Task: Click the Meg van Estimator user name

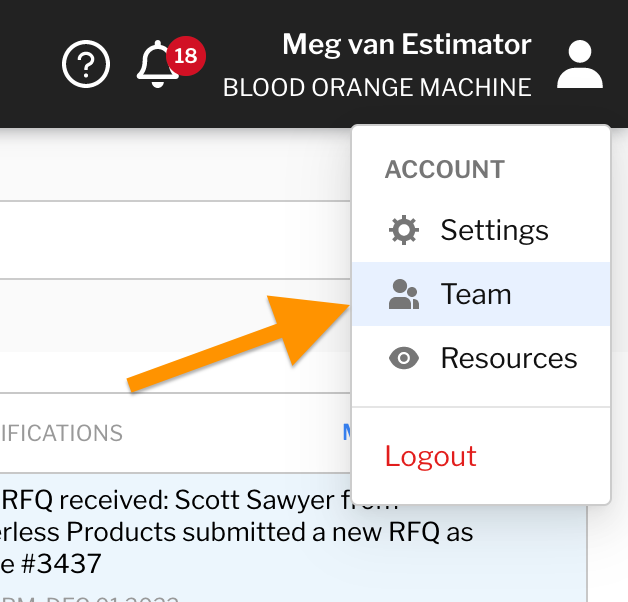Action: click(x=406, y=44)
